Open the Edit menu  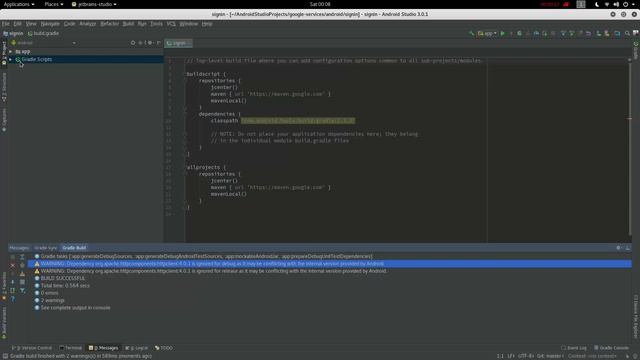[18, 24]
